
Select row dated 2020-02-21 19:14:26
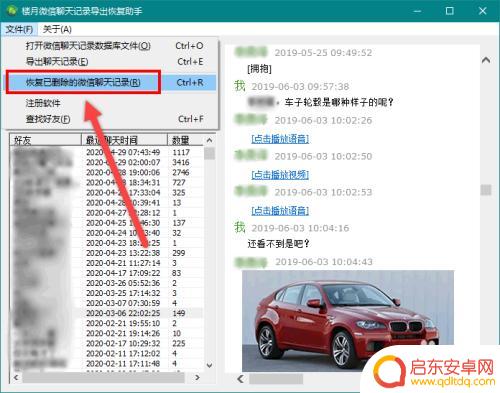(107, 333)
